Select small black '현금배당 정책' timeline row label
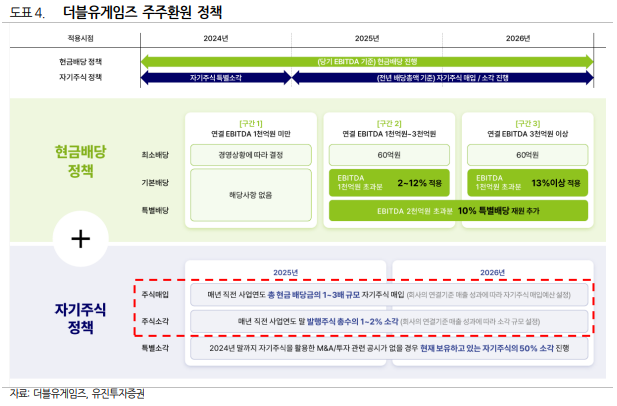Image resolution: width=617 pixels, height=406 pixels. pos(80,61)
